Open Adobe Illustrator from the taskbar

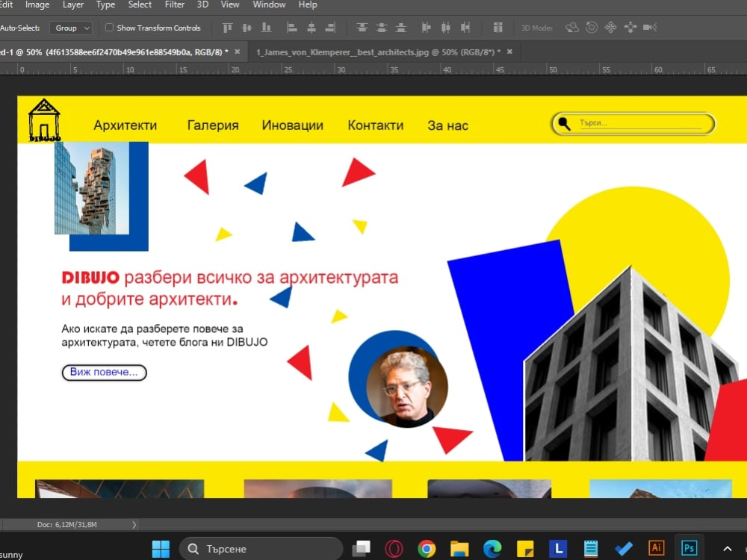(656, 548)
